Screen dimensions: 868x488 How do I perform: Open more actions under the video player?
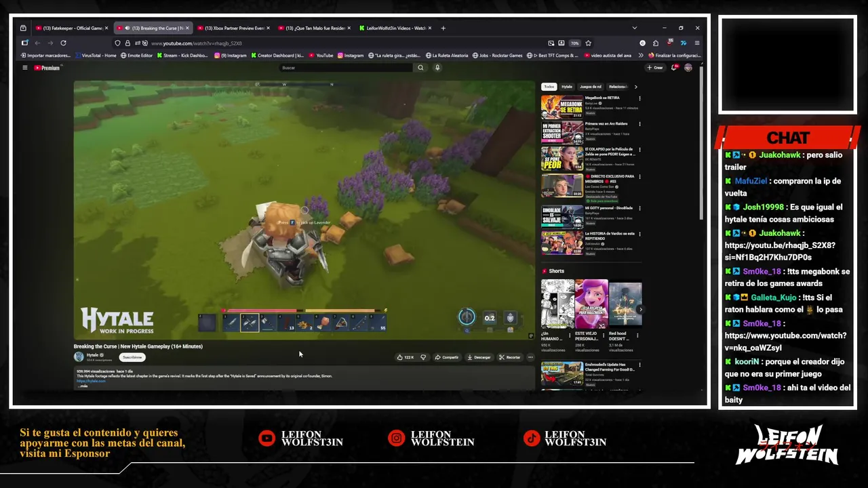click(x=530, y=357)
